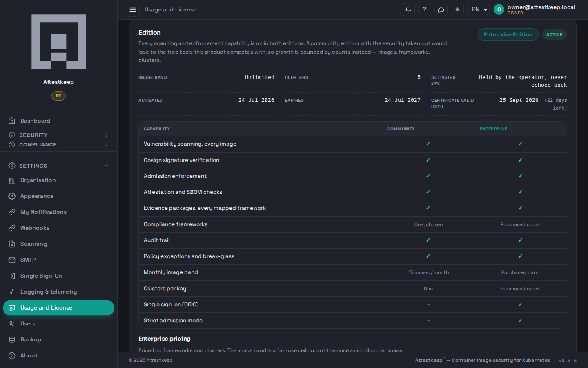Viewport: 588px width, 368px height.
Task: Toggle the light/dark theme sun icon
Action: (x=457, y=9)
